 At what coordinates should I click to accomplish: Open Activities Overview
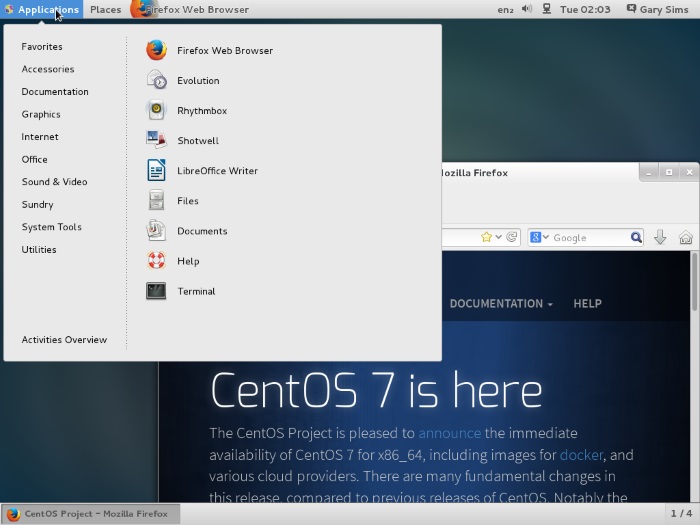pyautogui.click(x=64, y=340)
